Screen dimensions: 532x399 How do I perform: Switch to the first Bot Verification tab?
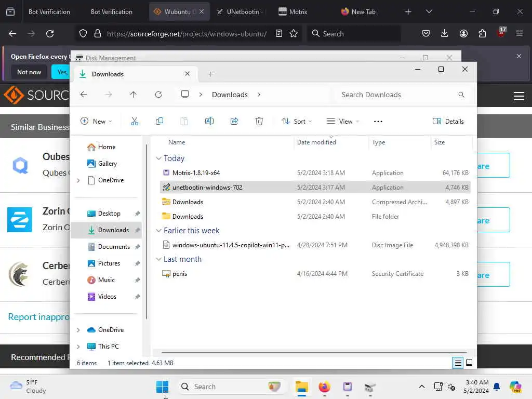point(49,11)
